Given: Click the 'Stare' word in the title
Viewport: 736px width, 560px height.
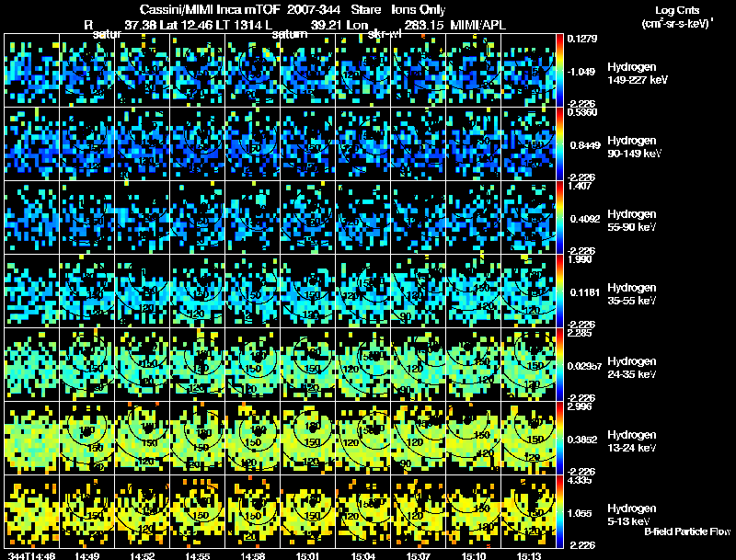Looking at the screenshot, I should coord(365,10).
